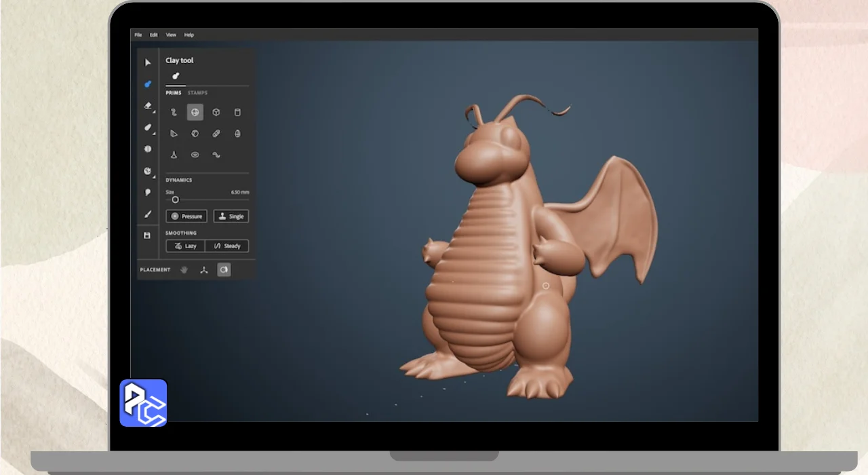Expand the Erase tool flyout arrow
The height and width of the screenshot is (475, 868).
[x=154, y=111]
